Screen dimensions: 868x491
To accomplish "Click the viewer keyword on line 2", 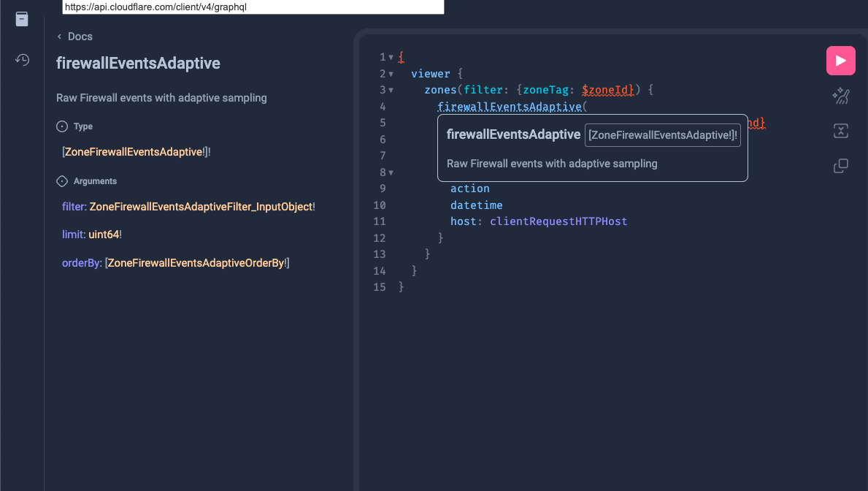I will coord(431,74).
